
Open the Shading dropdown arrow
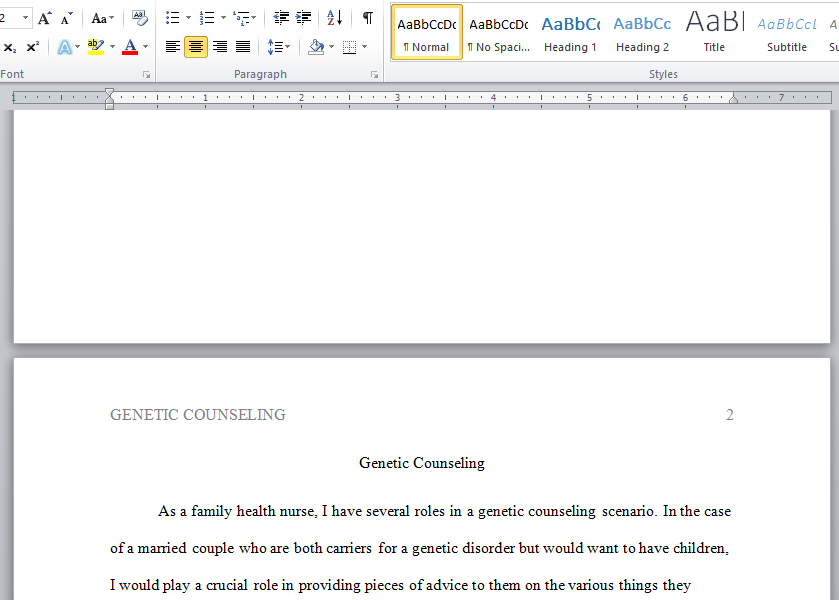(x=332, y=47)
